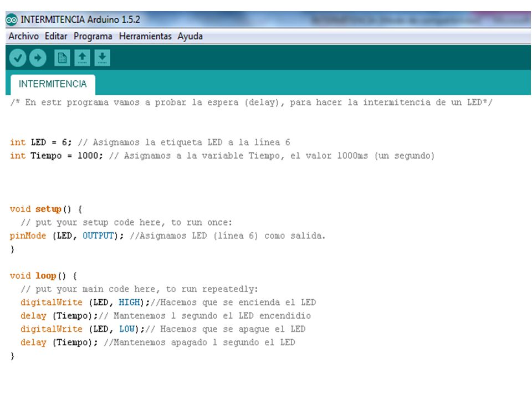This screenshot has width=532, height=399.
Task: Click the delay line commented 'Mantenemos apagado'
Action: [x=158, y=342]
